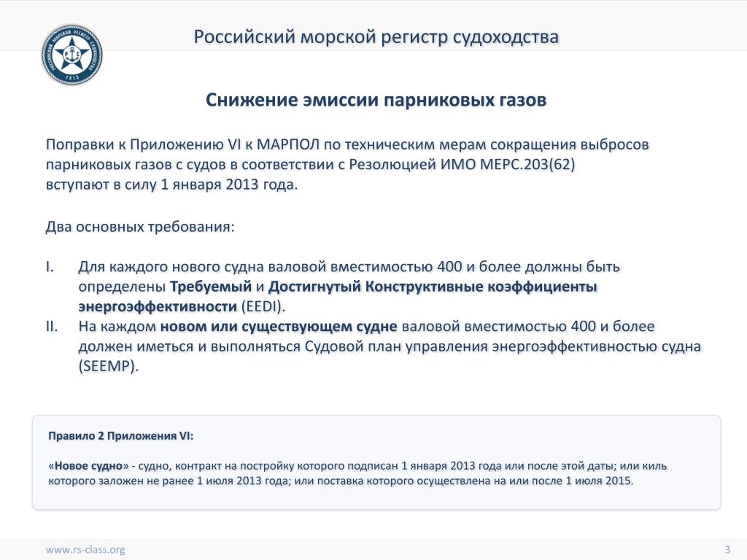Screen dimensions: 747x560
Task: Click the bold word "энергоэффективности" before EEDI
Action: 158,306
